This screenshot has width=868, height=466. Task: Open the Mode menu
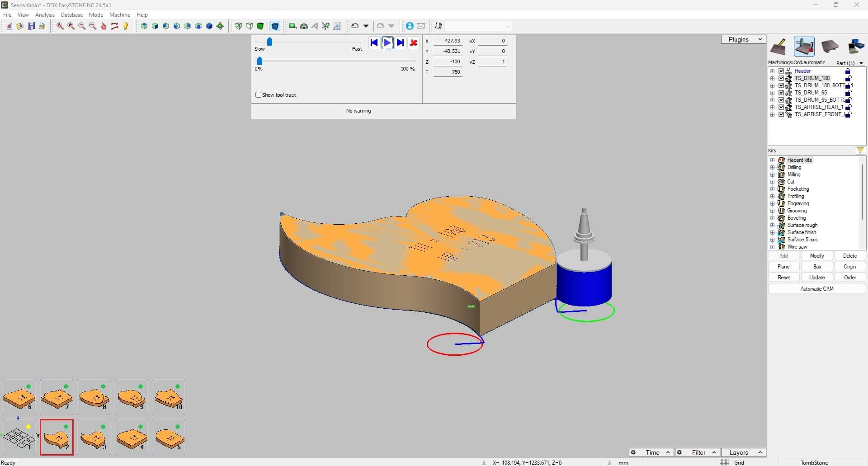(x=96, y=15)
